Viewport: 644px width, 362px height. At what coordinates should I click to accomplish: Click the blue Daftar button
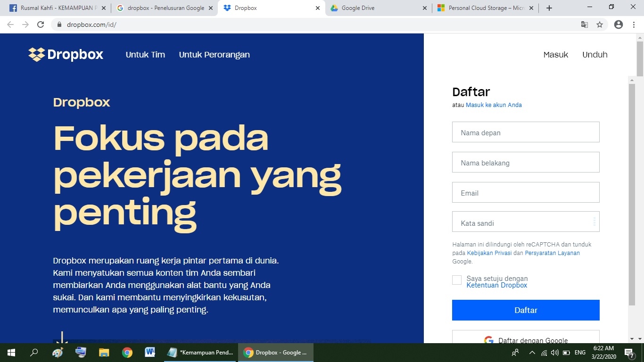[526, 310]
